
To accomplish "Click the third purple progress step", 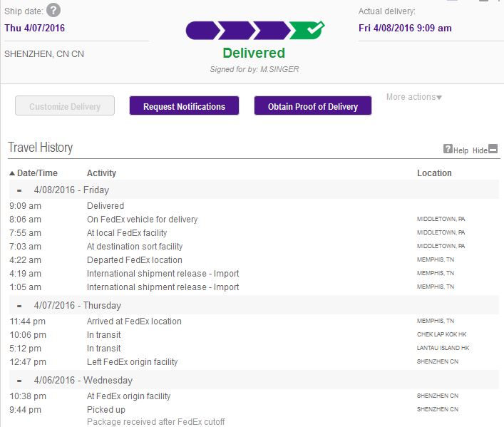I will [272, 31].
